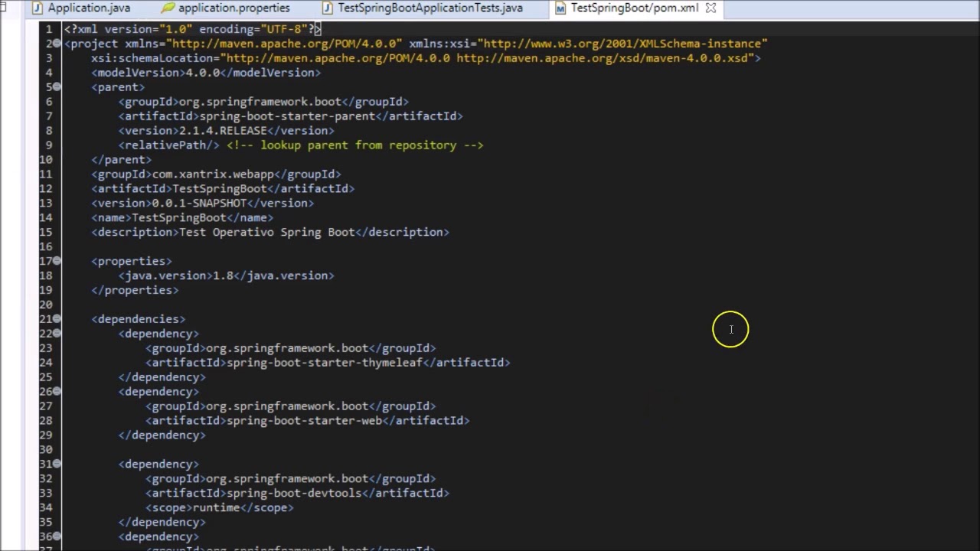The height and width of the screenshot is (551, 980).
Task: Click the groupId text 'com.xantrix.webapp'
Action: [213, 174]
